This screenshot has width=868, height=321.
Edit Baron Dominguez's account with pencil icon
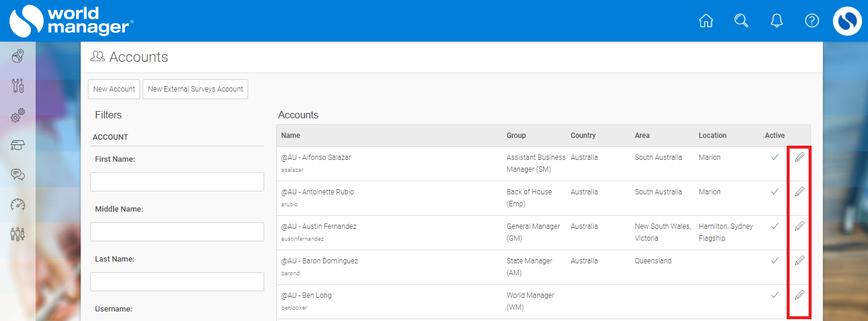800,260
